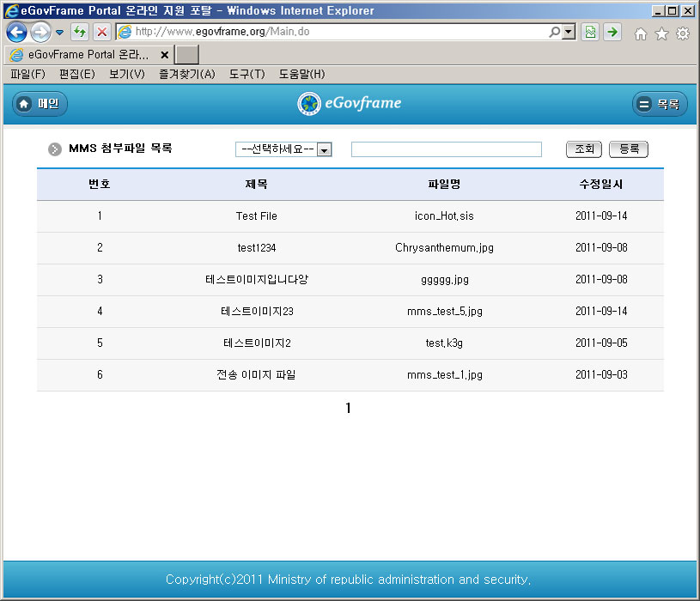Click the eGovframe logo in header
The image size is (700, 601).
(x=350, y=104)
